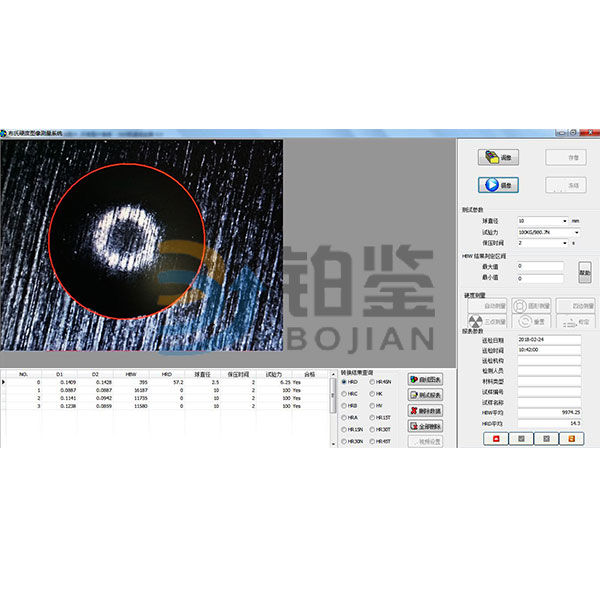Open the dwell time dropdown showing 2
The image size is (600, 600).
(566, 242)
